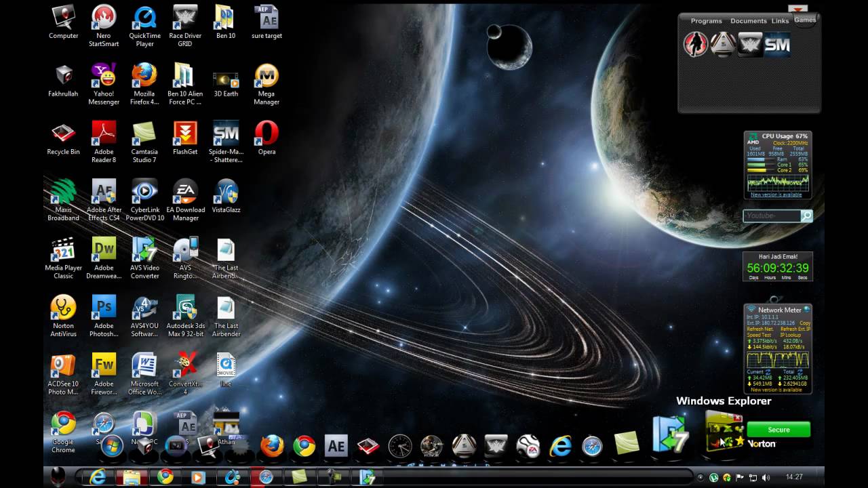Open Microsoft Office Word shortcut
868x488 pixels.
[144, 375]
